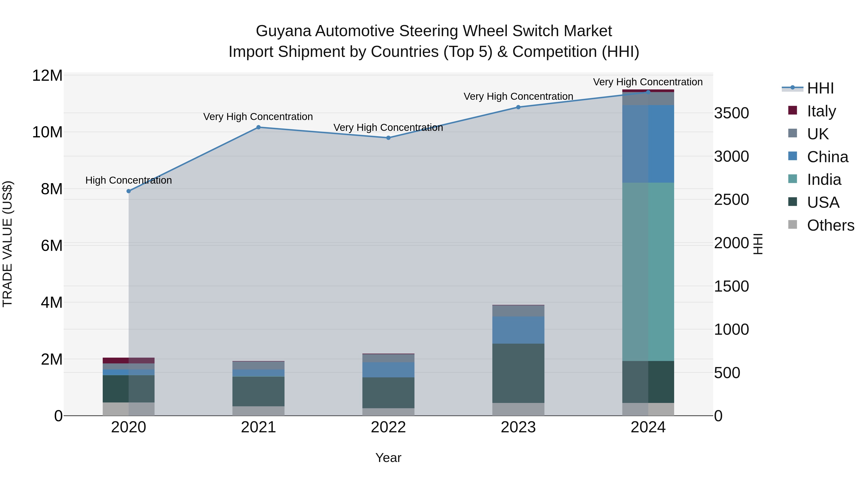Click the UK segment of 2023 bar
Screen dimensions: 868x488
[518, 311]
